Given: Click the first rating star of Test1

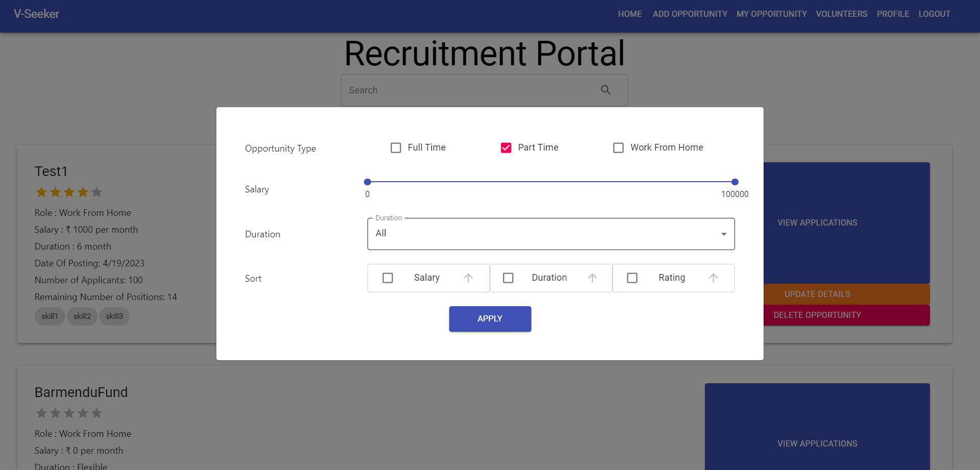Looking at the screenshot, I should point(41,192).
